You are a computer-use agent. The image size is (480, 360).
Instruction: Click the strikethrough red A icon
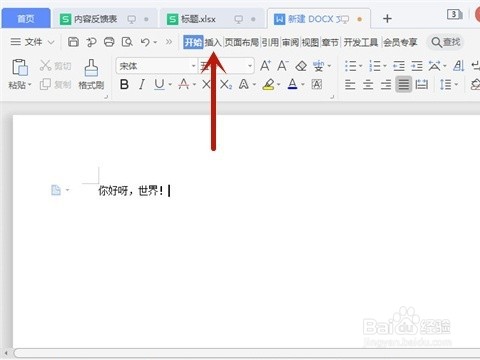click(x=184, y=84)
